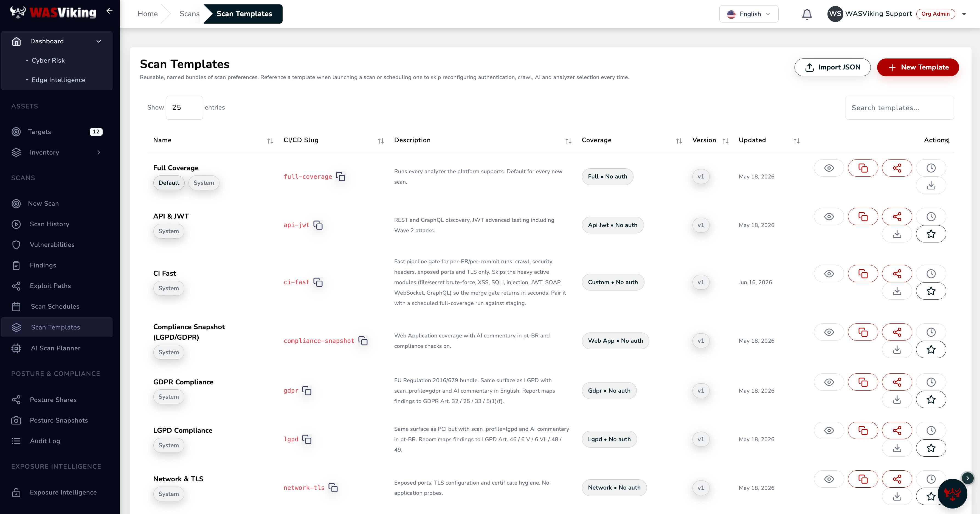Screen dimensions: 980x514
Task: Copy the network-tls slug
Action: pos(333,488)
